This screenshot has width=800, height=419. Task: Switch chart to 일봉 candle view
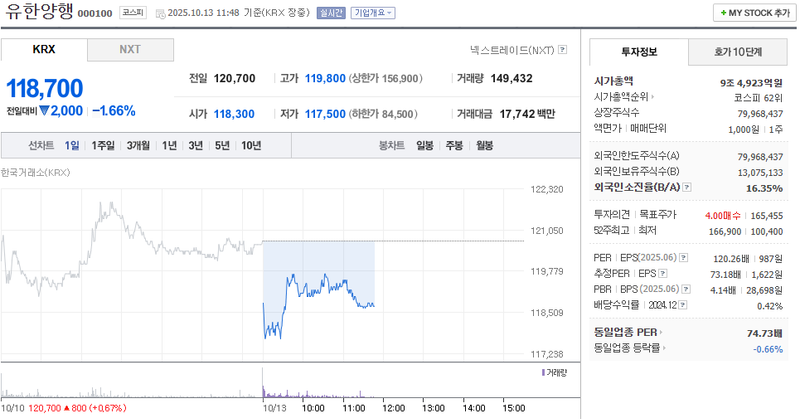425,145
